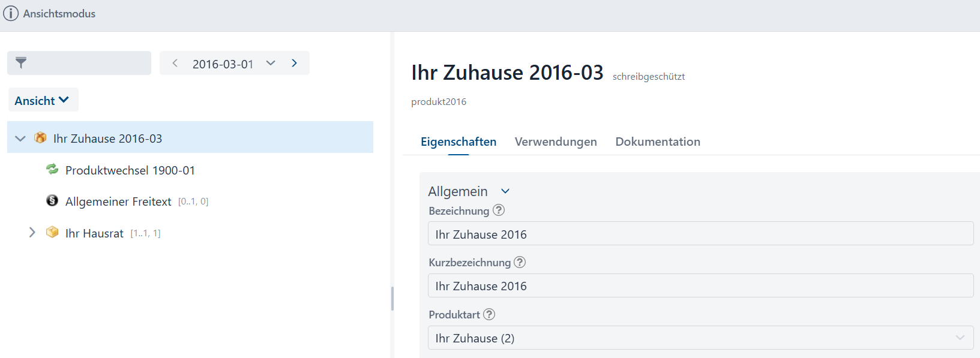Switch to the Dokumentation tab
The width and height of the screenshot is (980, 358).
pyautogui.click(x=658, y=142)
